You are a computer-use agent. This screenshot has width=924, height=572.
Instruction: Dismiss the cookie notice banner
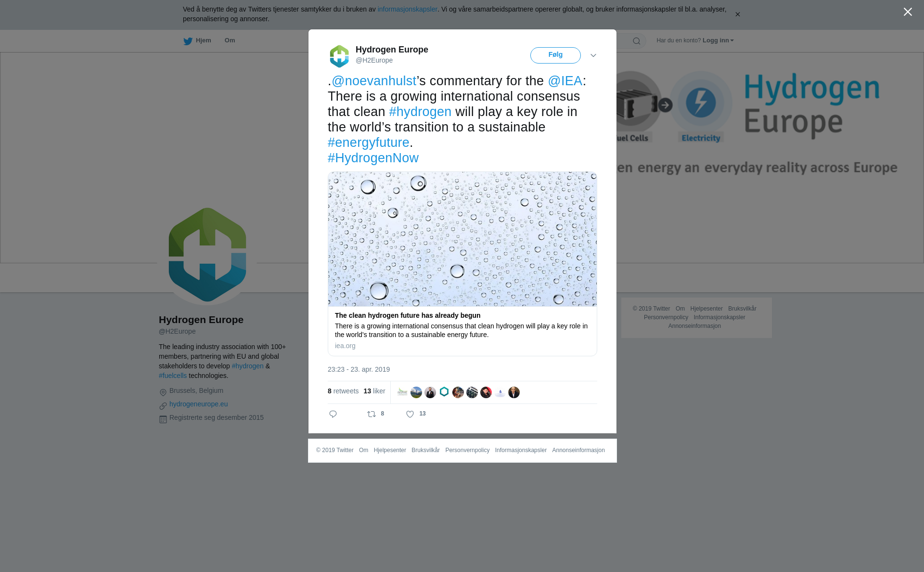pyautogui.click(x=737, y=14)
